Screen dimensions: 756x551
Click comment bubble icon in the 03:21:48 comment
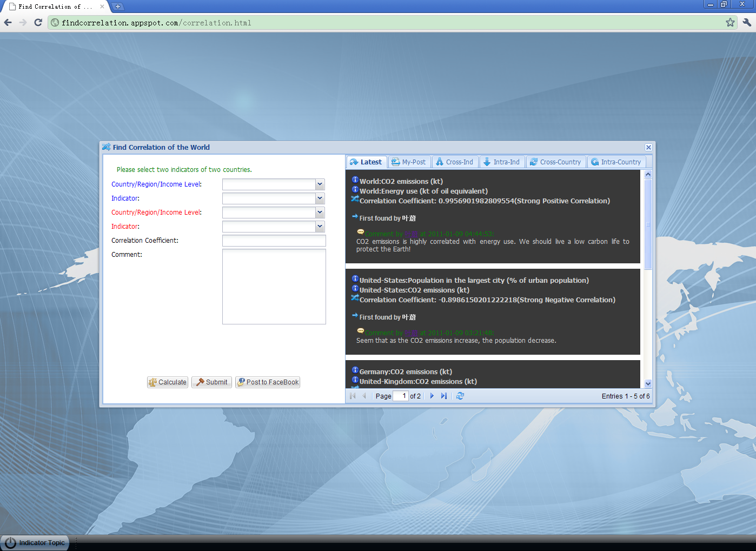point(361,331)
